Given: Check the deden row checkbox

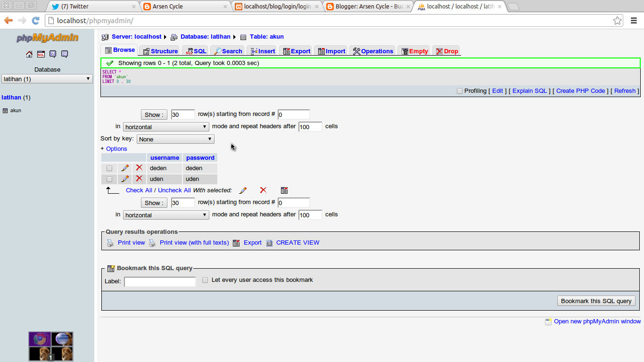Looking at the screenshot, I should [x=108, y=168].
